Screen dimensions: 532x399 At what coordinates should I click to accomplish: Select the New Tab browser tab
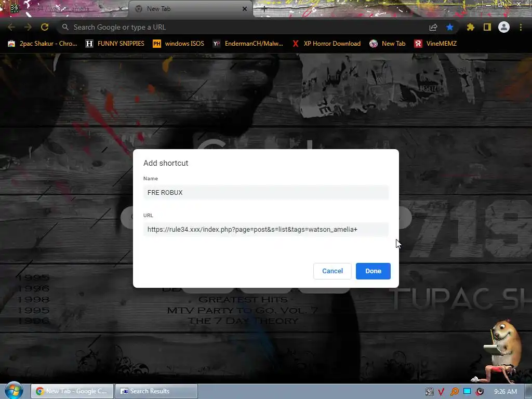190,9
